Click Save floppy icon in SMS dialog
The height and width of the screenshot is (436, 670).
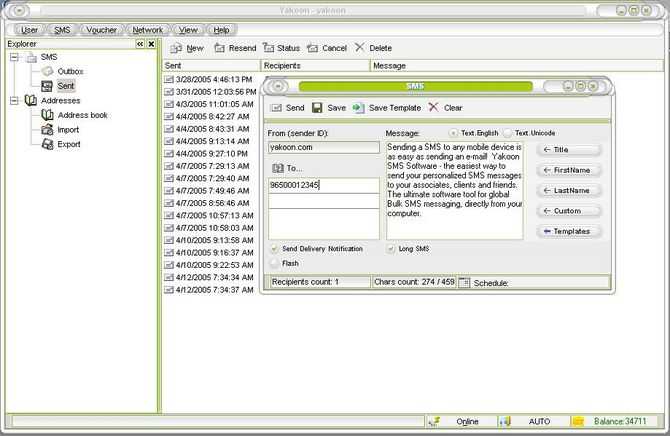pyautogui.click(x=317, y=108)
